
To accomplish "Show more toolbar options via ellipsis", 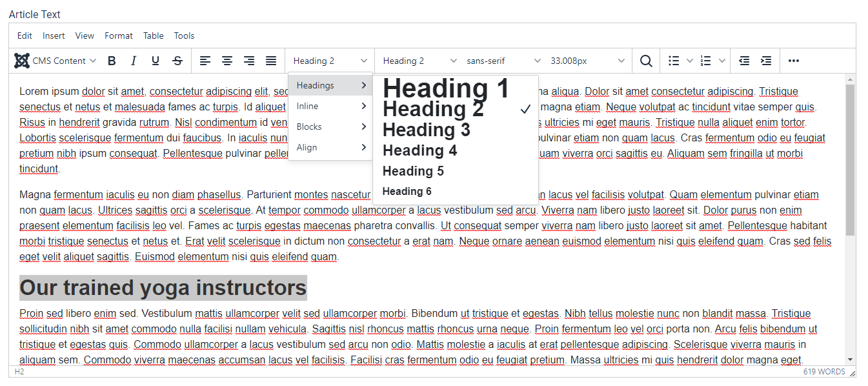I will coord(794,61).
